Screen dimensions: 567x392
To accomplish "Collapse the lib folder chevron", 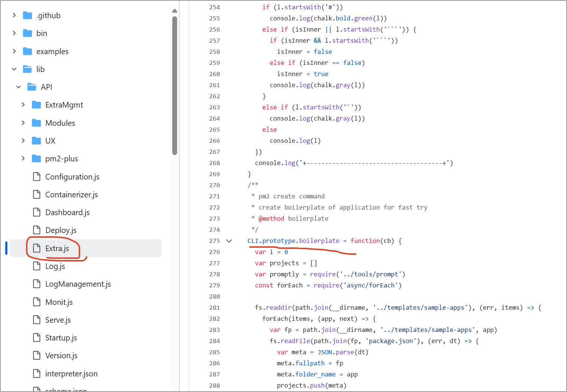I will pyautogui.click(x=14, y=69).
